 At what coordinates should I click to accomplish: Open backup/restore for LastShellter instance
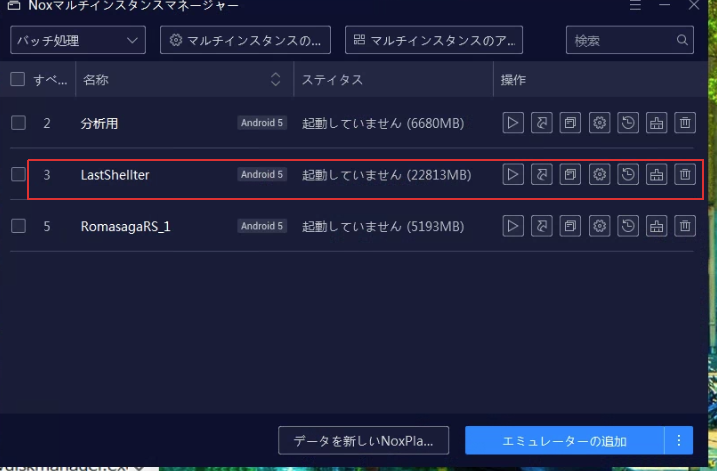click(628, 174)
